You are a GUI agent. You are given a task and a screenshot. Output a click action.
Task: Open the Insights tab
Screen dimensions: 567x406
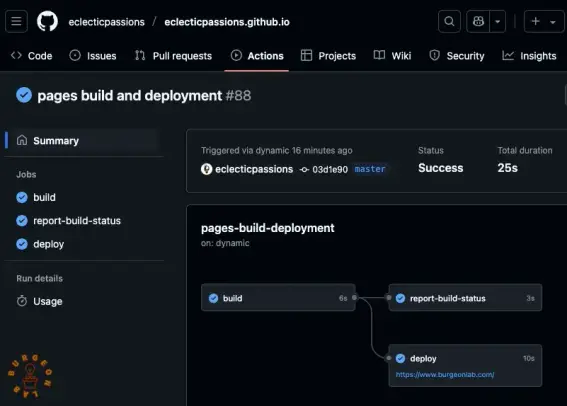click(x=529, y=56)
